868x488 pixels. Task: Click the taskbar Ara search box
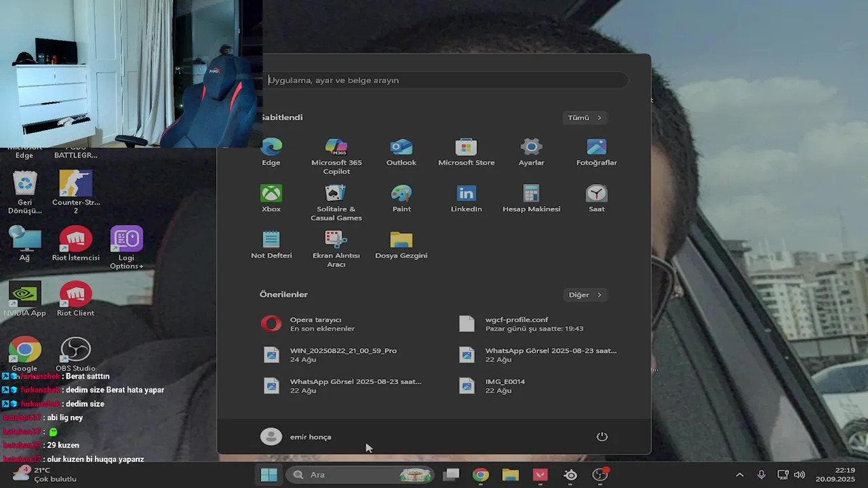pos(360,474)
